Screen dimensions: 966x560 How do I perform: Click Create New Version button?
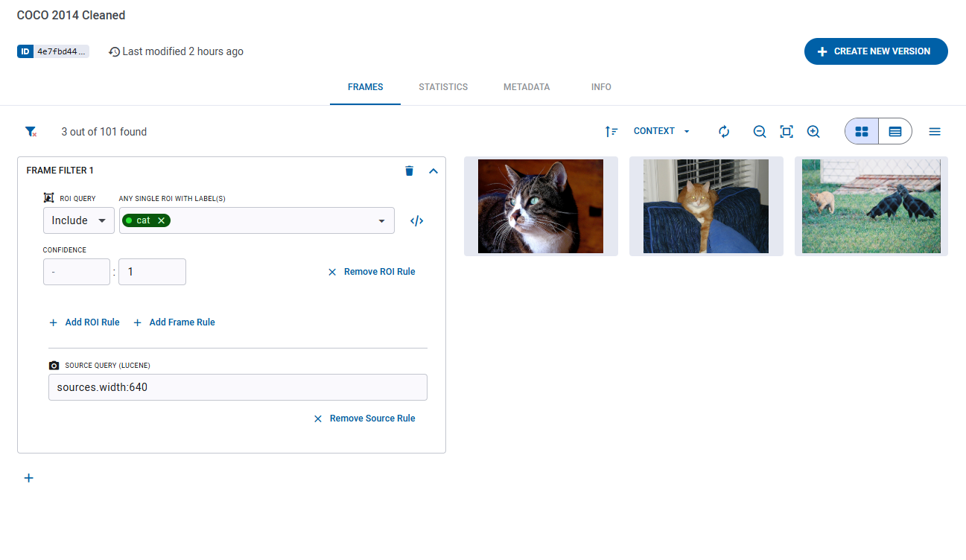tap(876, 51)
